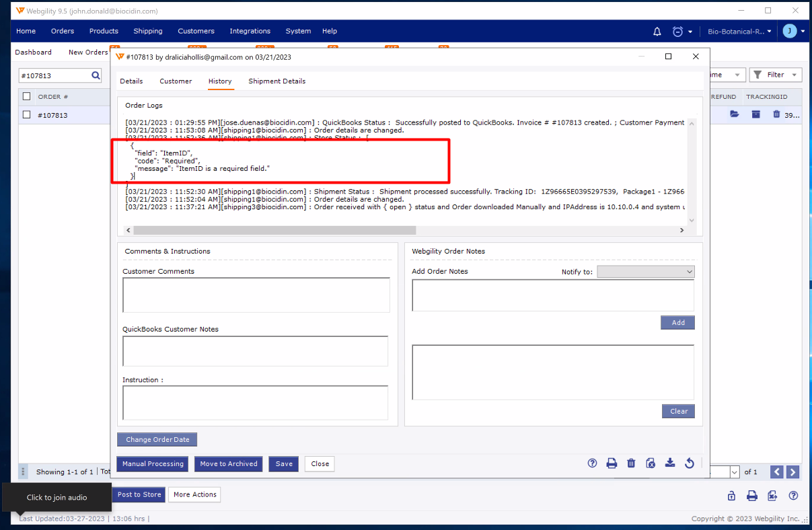Print the order from dialog footer
The image size is (812, 530).
tap(612, 463)
